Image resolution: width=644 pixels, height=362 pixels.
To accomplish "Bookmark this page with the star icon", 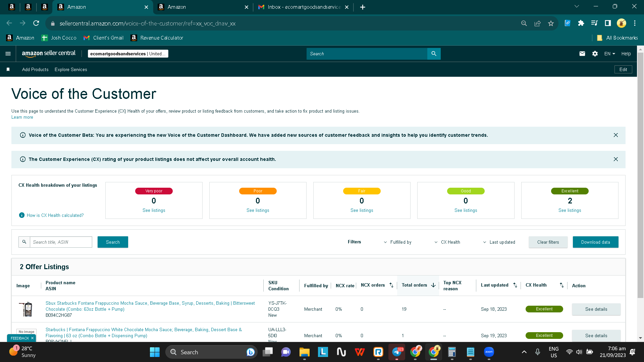I will pyautogui.click(x=551, y=23).
